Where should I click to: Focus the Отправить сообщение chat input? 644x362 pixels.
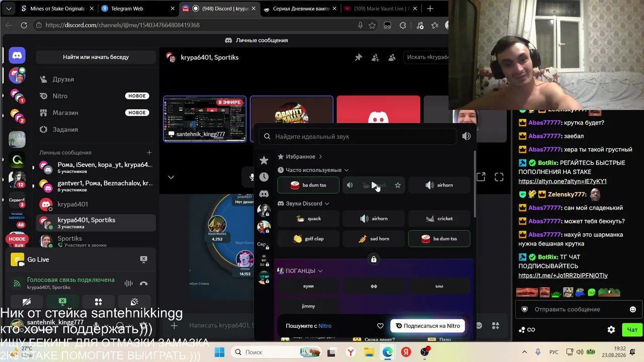pos(578,309)
